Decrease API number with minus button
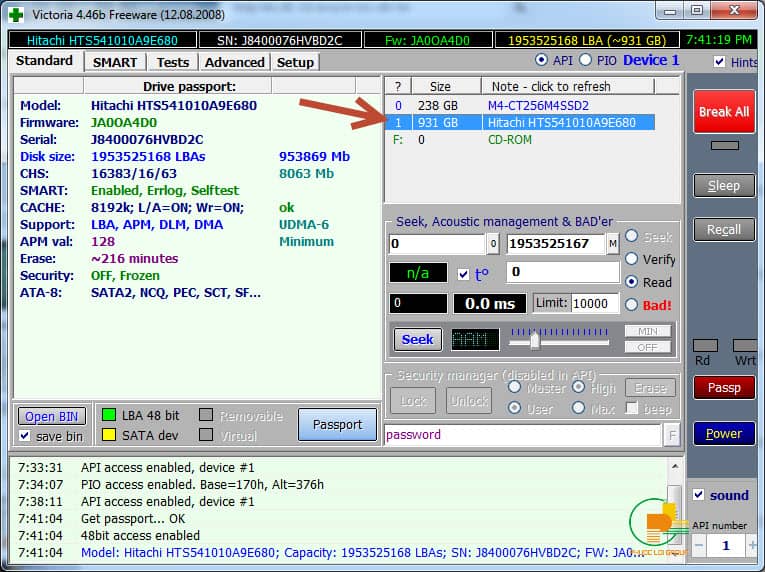The height and width of the screenshot is (572, 765). click(697, 545)
